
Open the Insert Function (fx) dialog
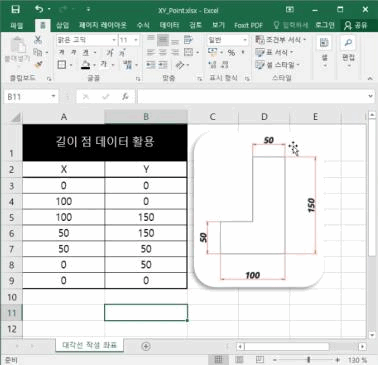125,97
